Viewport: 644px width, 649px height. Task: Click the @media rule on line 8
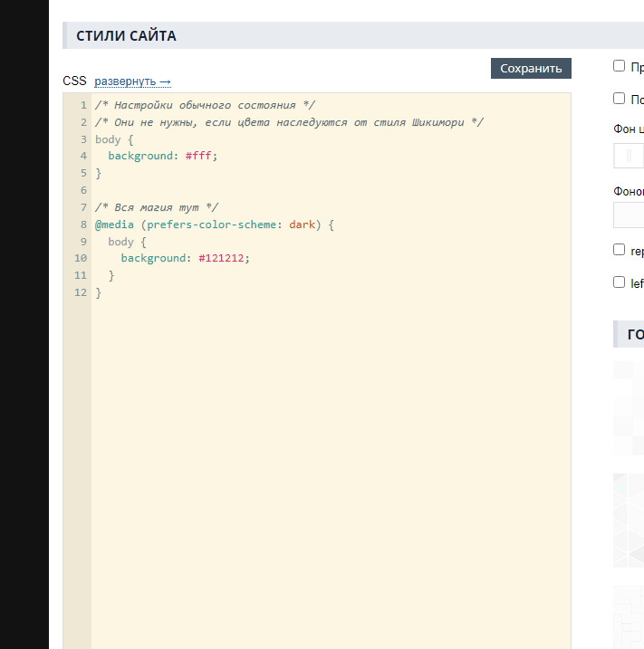[x=114, y=224]
